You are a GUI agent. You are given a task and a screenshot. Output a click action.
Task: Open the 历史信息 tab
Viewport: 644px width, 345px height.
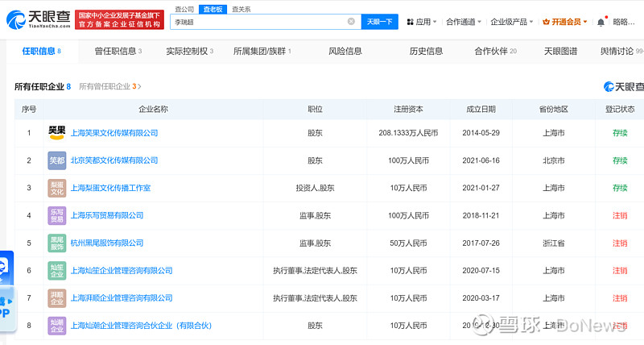[x=426, y=51]
